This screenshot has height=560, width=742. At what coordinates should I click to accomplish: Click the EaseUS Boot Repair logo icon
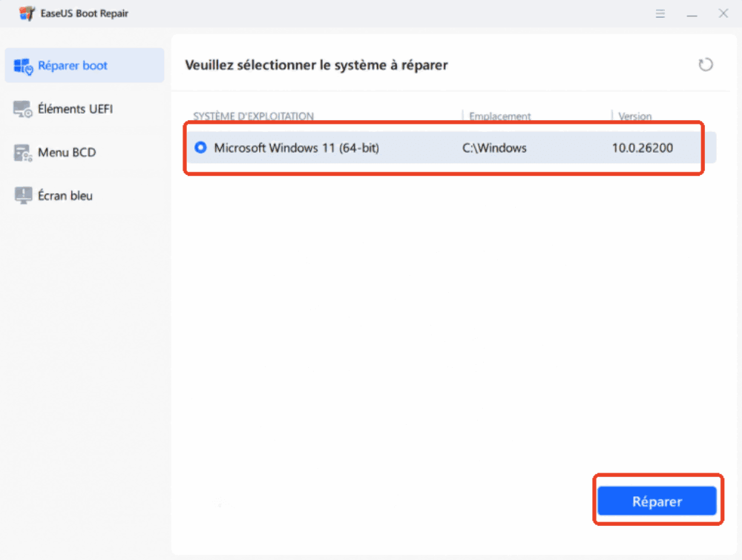click(27, 13)
